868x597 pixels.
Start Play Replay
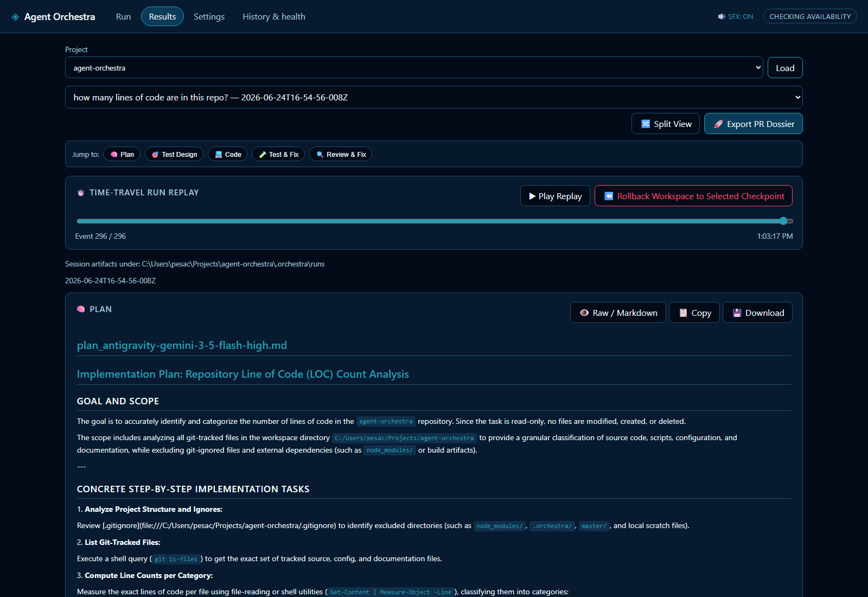[x=555, y=196]
